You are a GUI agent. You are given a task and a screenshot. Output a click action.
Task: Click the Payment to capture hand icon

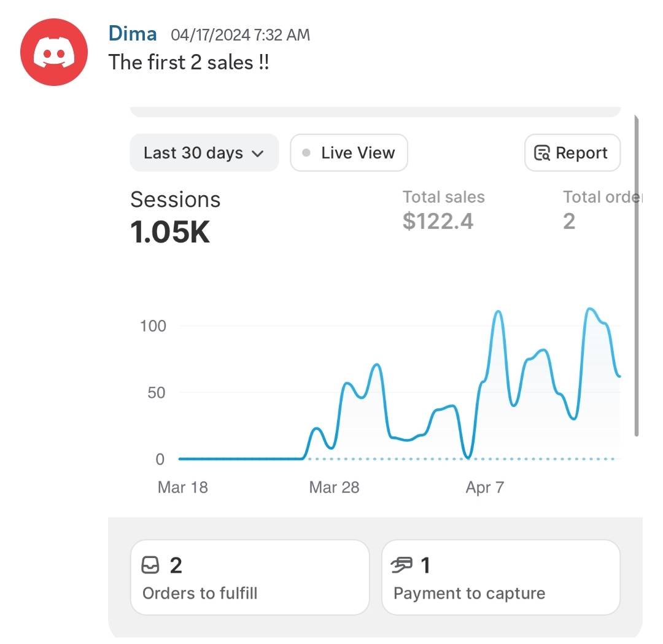(402, 565)
